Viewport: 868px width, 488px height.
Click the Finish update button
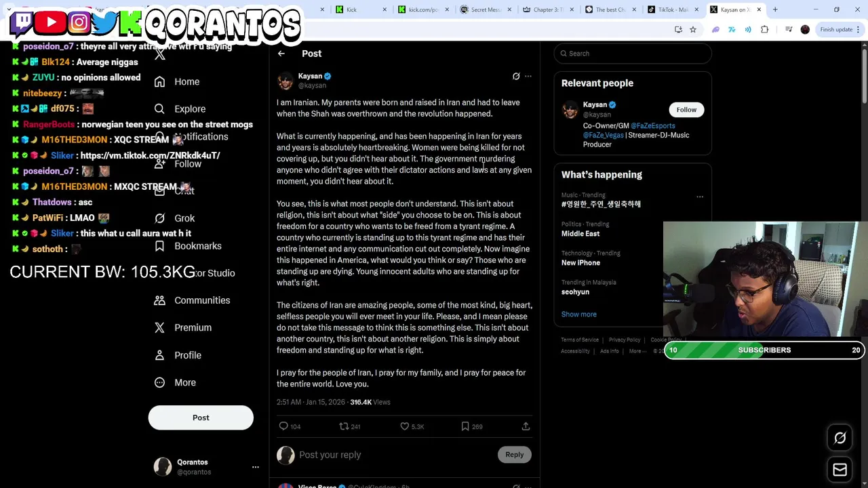(x=840, y=30)
